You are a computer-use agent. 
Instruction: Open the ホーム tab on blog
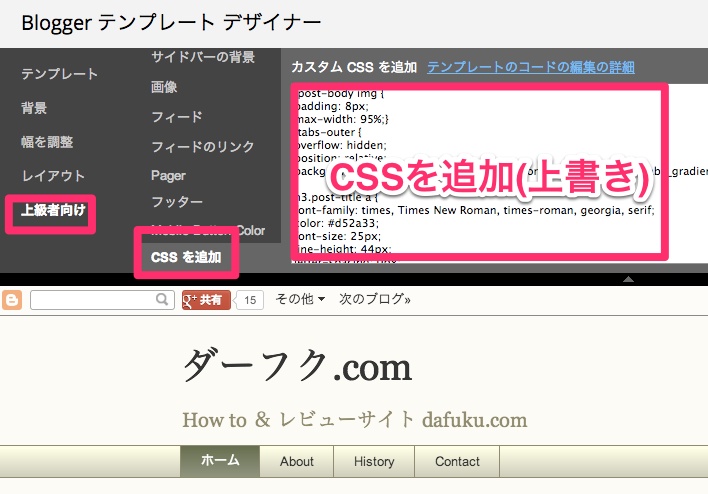point(220,461)
